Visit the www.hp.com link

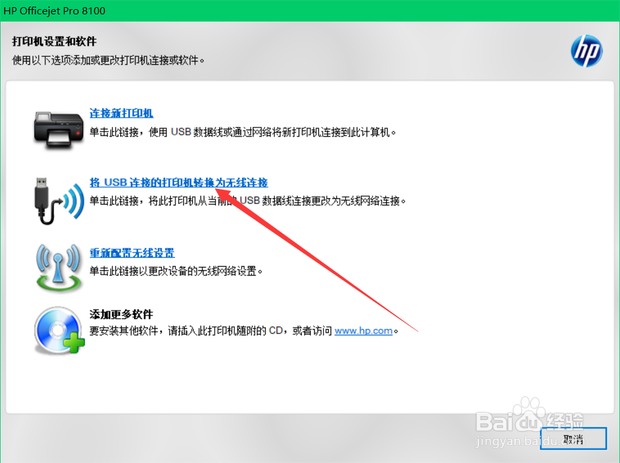(x=363, y=331)
